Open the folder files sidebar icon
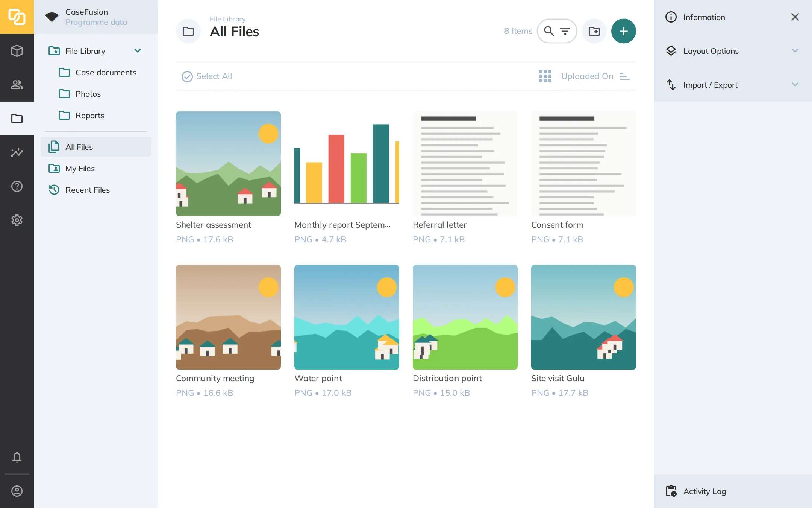 tap(17, 119)
